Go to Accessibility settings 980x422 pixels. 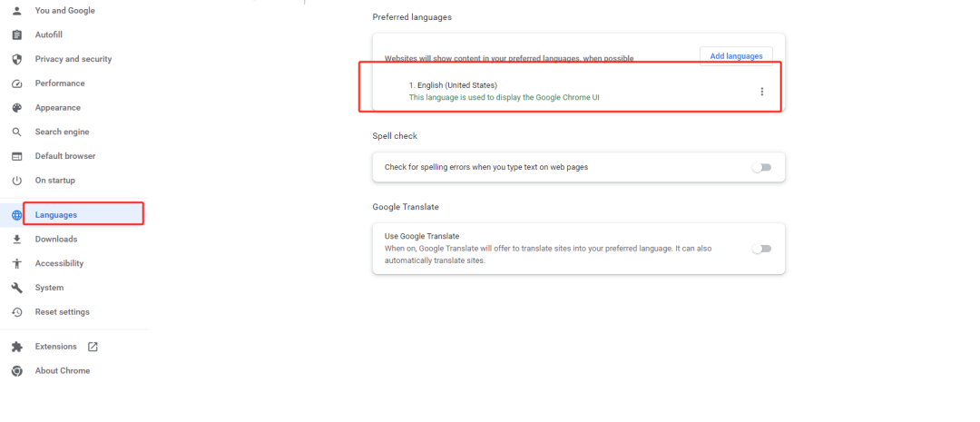59,263
